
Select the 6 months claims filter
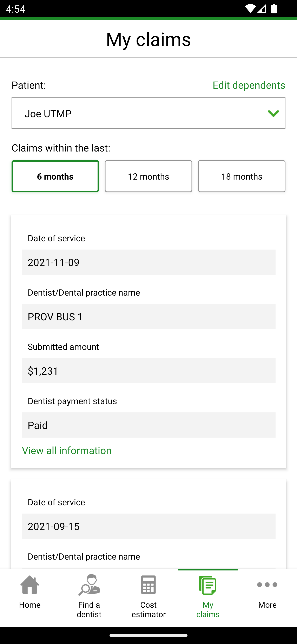pos(55,176)
